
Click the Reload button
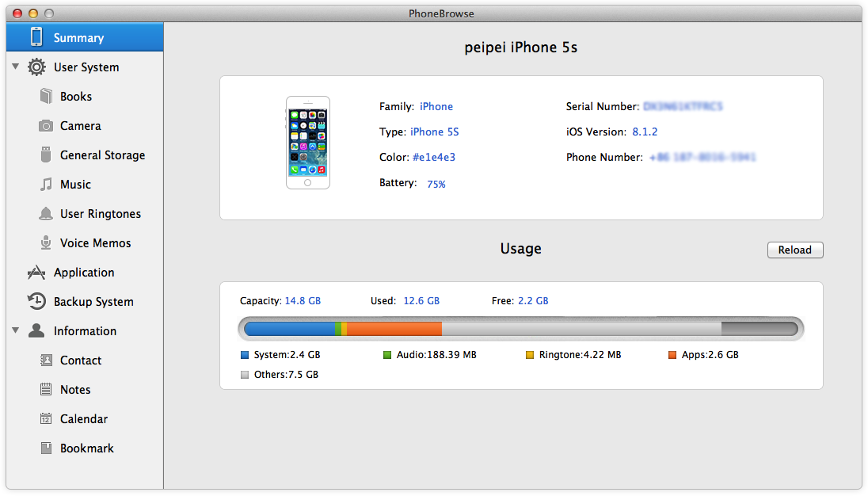(795, 250)
